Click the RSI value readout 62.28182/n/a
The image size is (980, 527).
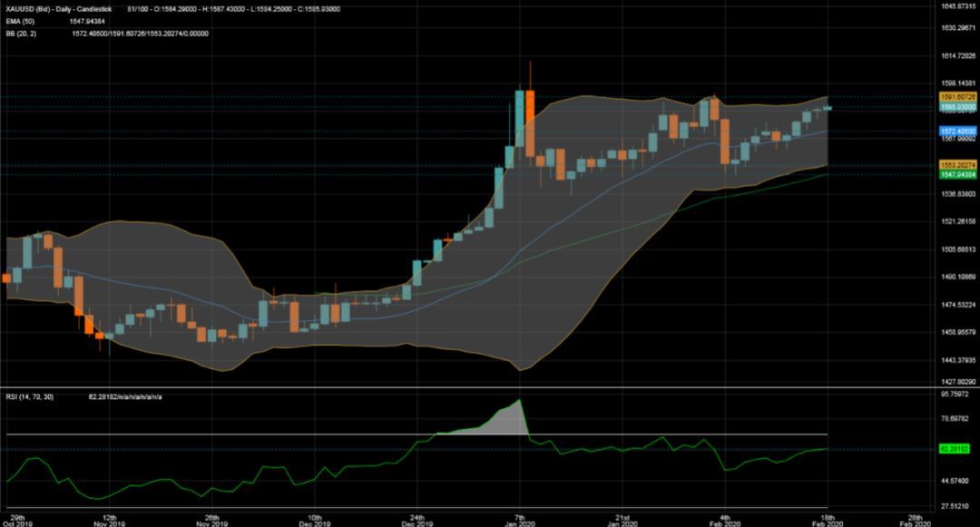125,397
